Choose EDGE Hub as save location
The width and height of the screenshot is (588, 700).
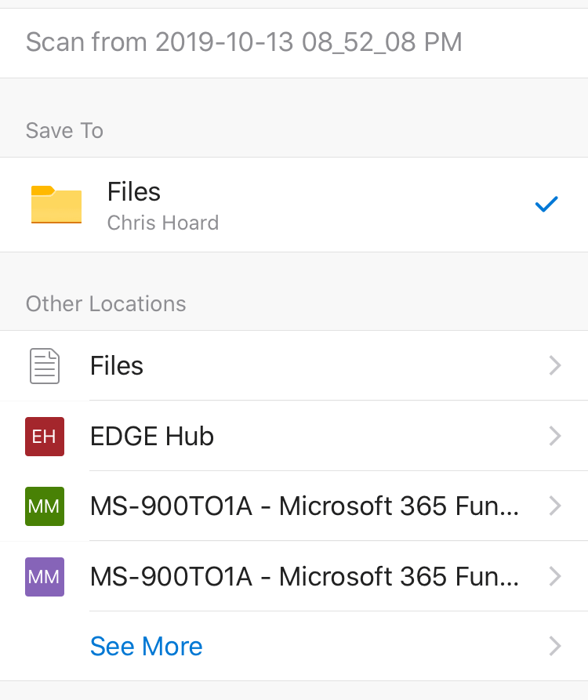pyautogui.click(x=152, y=437)
